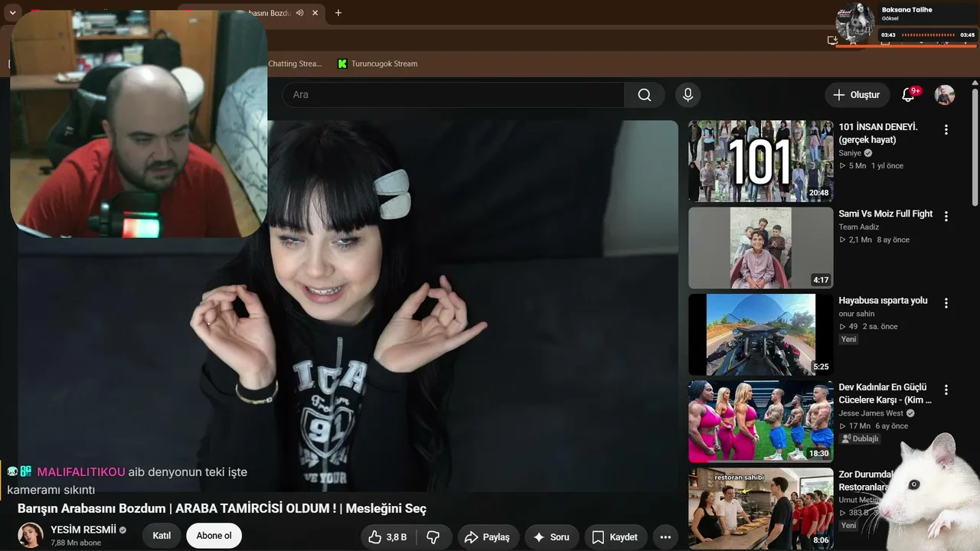Image resolution: width=980 pixels, height=551 pixels.
Task: Click the Oluştur create button
Action: pos(857,95)
